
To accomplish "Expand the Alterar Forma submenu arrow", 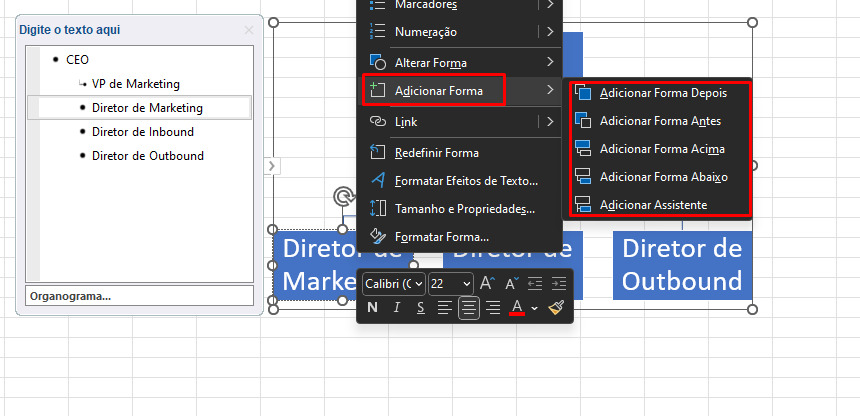I will point(550,63).
